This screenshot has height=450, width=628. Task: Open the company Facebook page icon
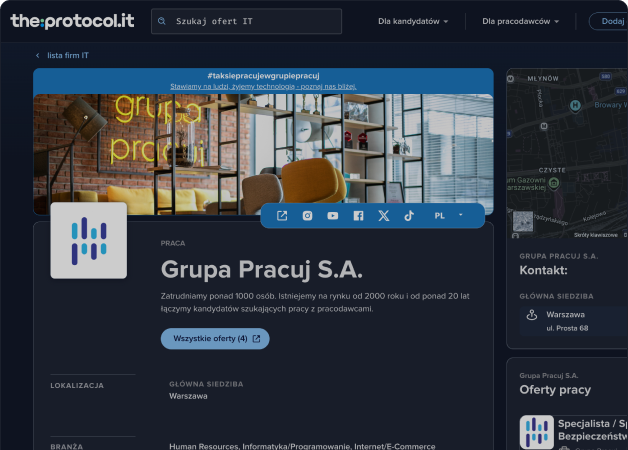pos(358,216)
